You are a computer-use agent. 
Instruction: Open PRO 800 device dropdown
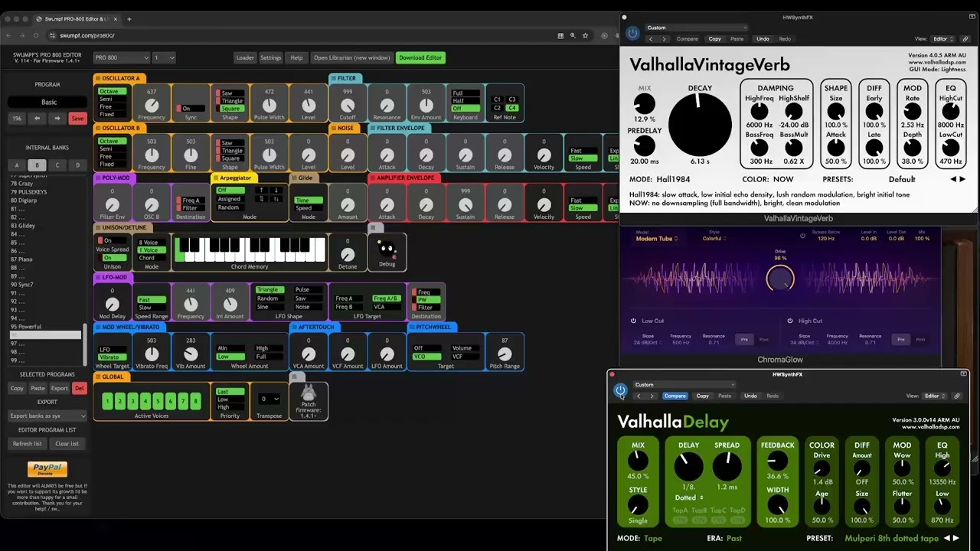tap(121, 57)
